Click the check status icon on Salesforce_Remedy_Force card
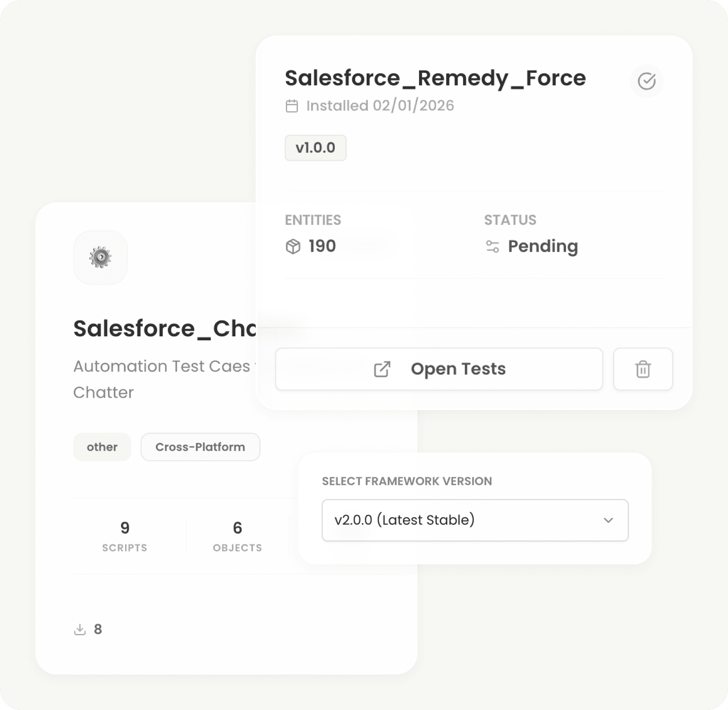Viewport: 728px width, 710px height. [x=647, y=81]
